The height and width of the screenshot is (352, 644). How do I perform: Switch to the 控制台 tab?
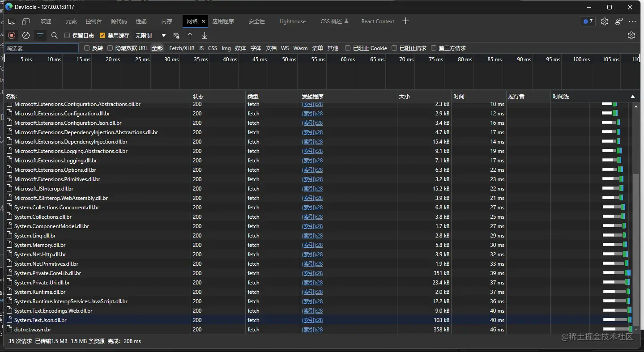point(94,21)
